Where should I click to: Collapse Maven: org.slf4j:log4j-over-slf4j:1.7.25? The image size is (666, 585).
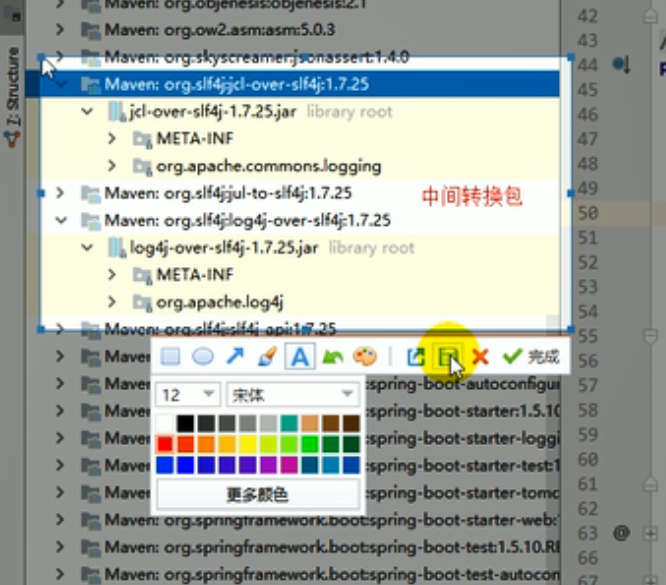click(x=61, y=220)
